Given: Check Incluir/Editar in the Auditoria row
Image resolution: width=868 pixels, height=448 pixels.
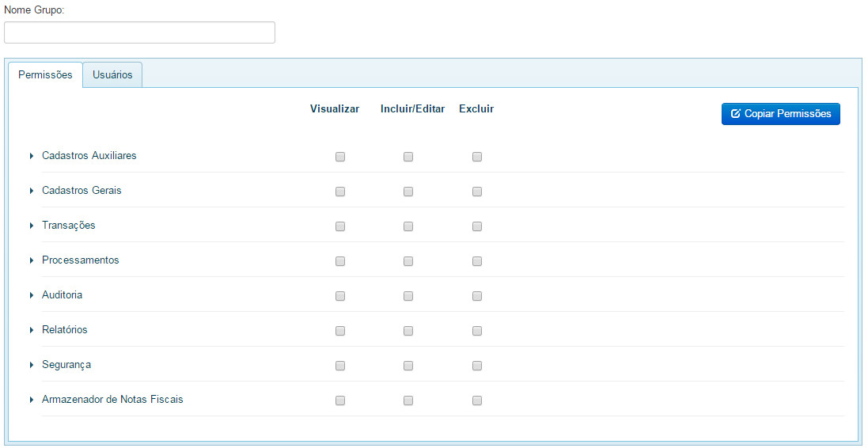Looking at the screenshot, I should click(x=408, y=296).
